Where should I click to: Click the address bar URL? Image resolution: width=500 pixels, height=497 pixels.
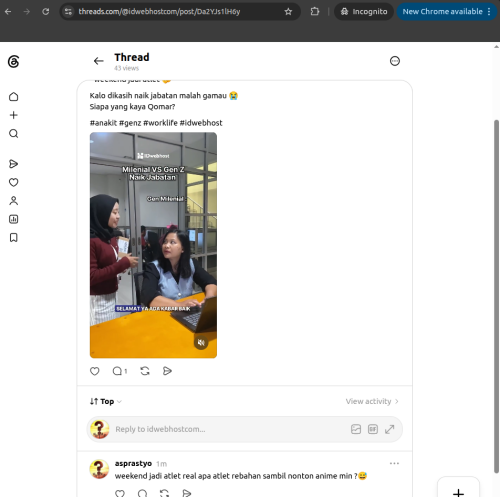[159, 12]
